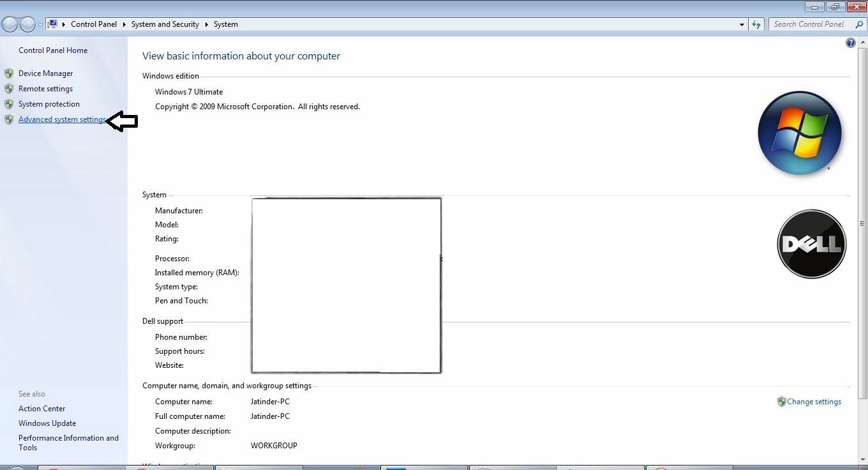Click the Windows logo image

799,133
